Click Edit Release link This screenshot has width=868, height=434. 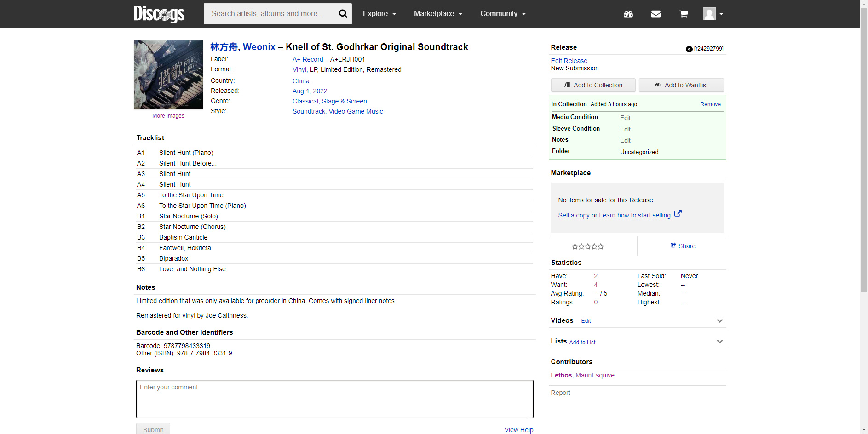coord(569,61)
